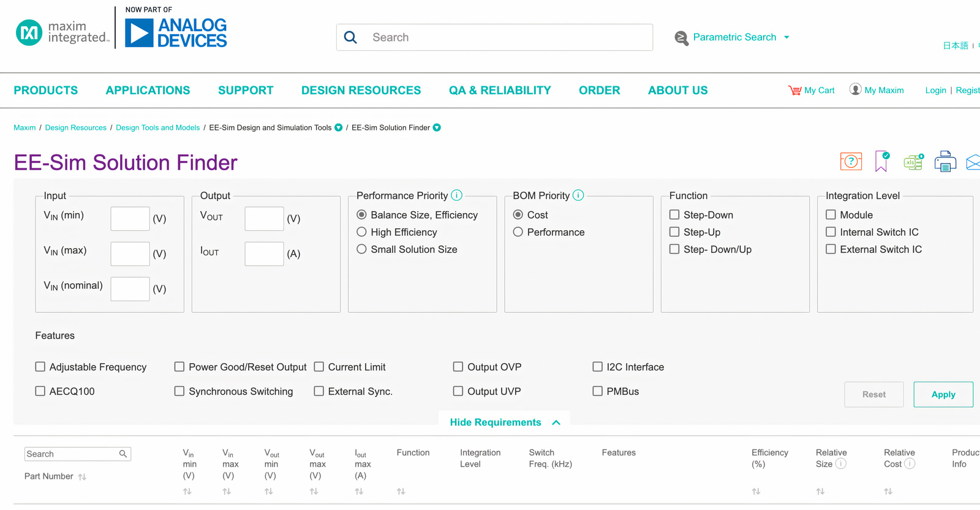Click the help question mark icon
The width and height of the screenshot is (980, 510).
pos(851,162)
